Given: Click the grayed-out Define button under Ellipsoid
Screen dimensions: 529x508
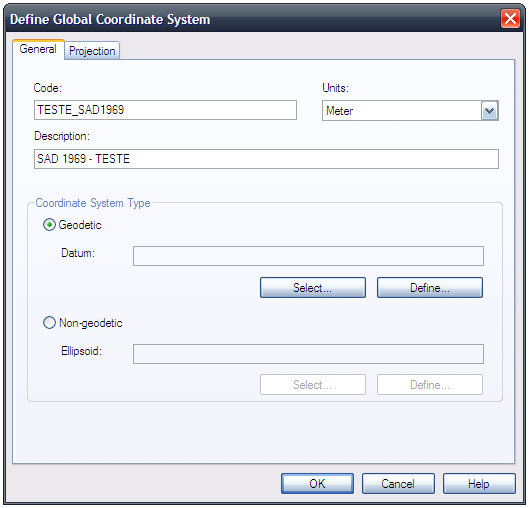Looking at the screenshot, I should tap(430, 385).
